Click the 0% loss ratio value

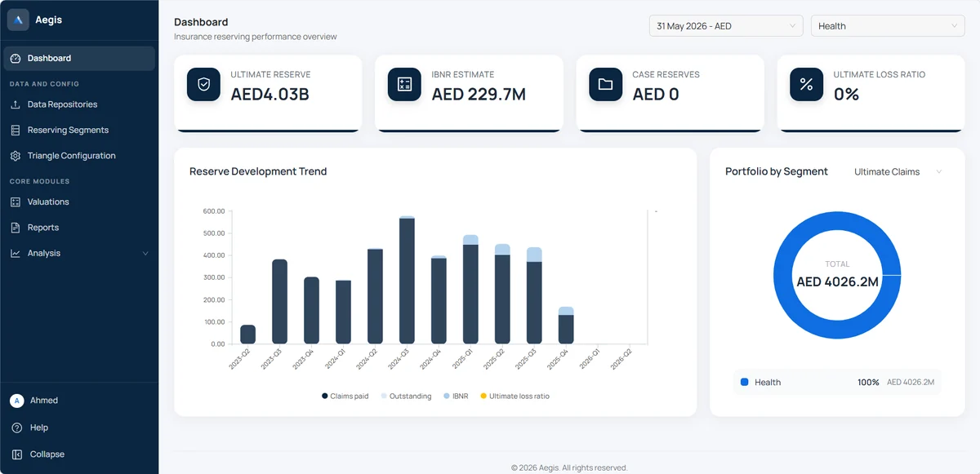coord(846,94)
